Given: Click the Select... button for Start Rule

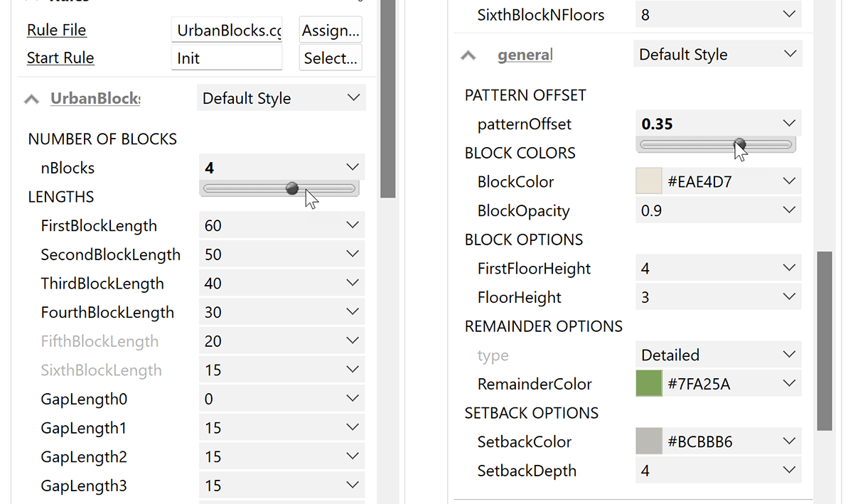Looking at the screenshot, I should (x=330, y=58).
